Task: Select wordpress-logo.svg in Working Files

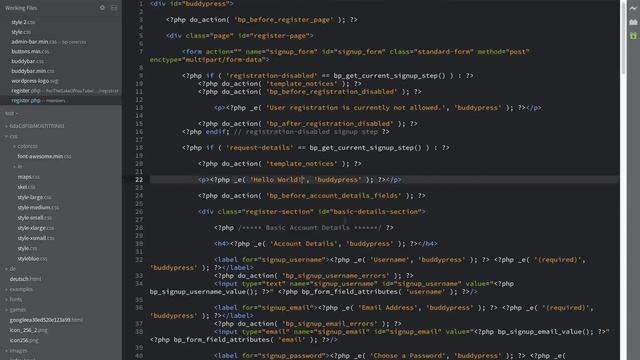Action: [x=35, y=81]
